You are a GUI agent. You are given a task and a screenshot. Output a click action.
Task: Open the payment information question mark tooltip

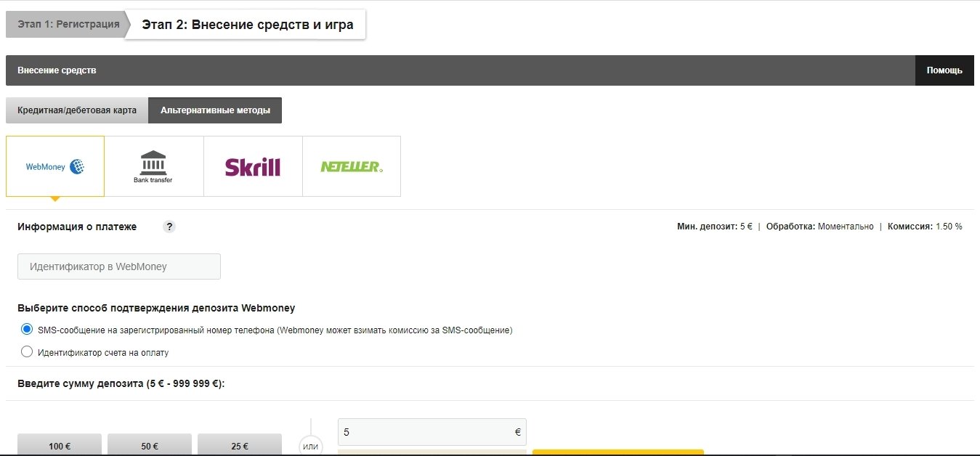(x=169, y=227)
